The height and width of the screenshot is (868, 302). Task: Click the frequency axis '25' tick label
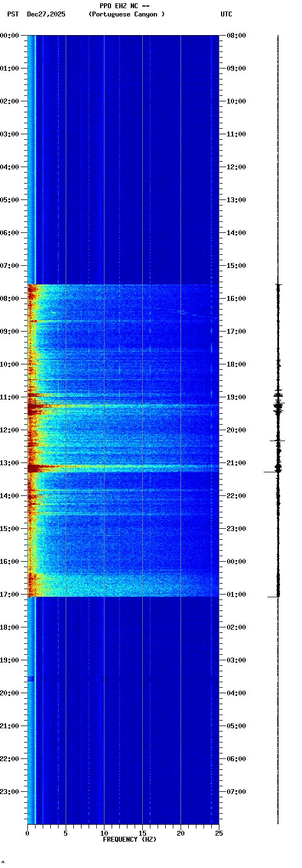pos(219,833)
